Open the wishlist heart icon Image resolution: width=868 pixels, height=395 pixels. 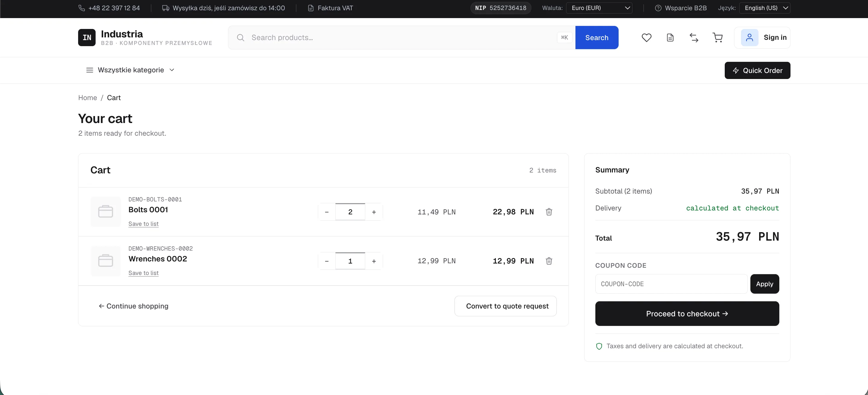[x=646, y=38]
